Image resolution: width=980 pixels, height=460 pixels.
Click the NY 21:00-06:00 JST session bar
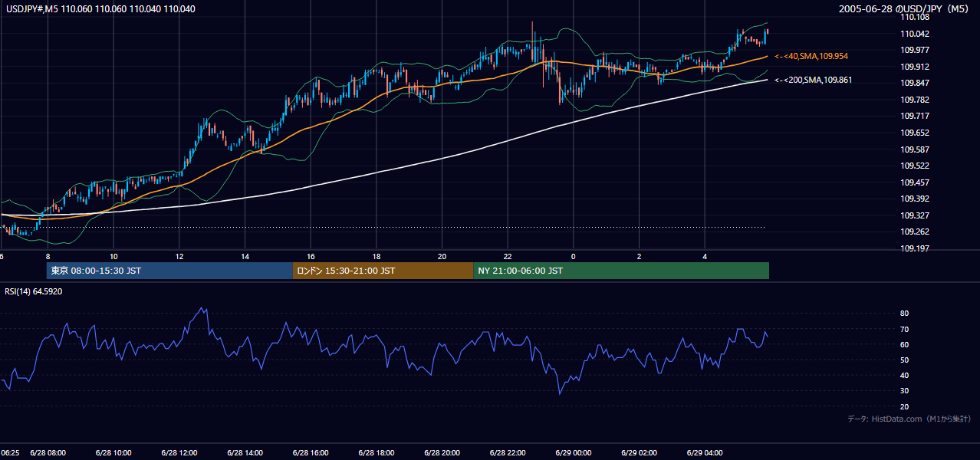click(x=621, y=271)
